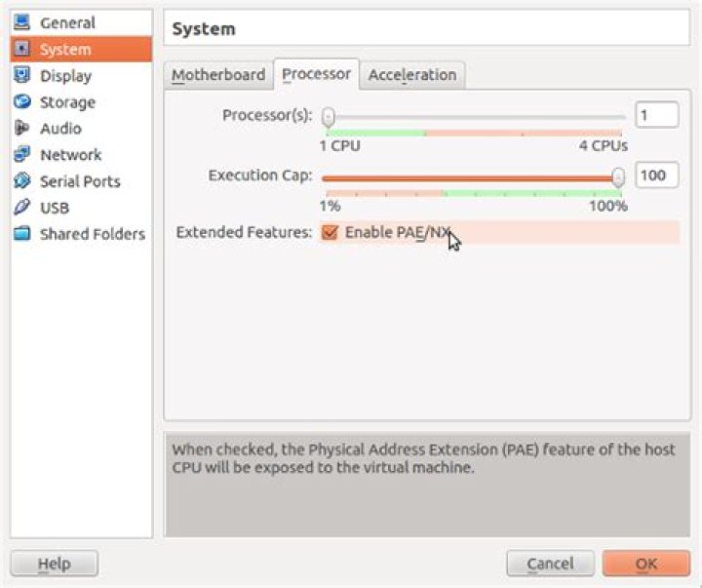Screen dimensions: 702x588
Task: Open Display settings via its screen icon
Action: pyautogui.click(x=21, y=75)
